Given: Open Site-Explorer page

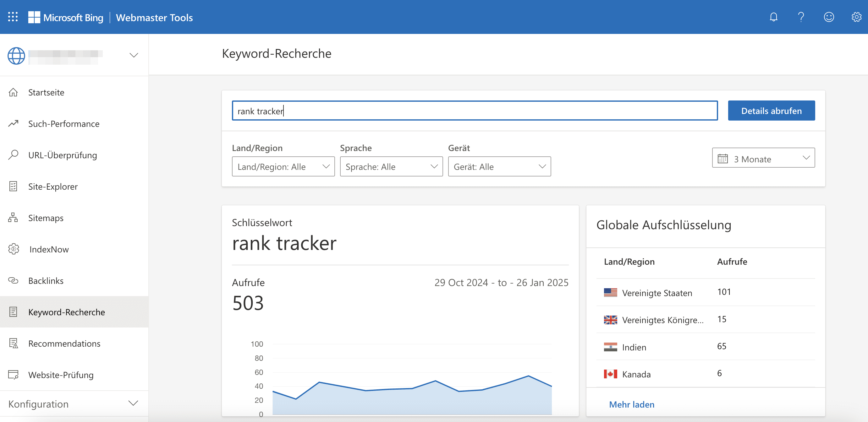Looking at the screenshot, I should pyautogui.click(x=74, y=186).
